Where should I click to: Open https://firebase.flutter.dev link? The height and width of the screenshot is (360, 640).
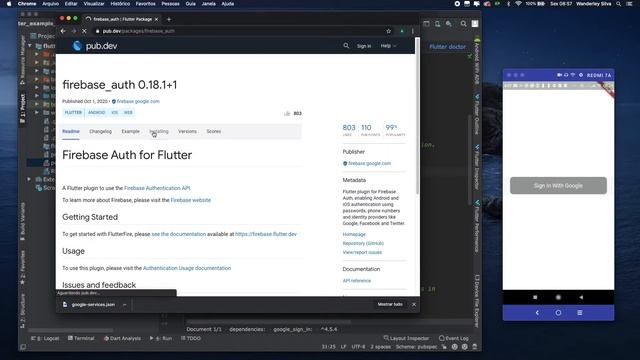point(266,234)
